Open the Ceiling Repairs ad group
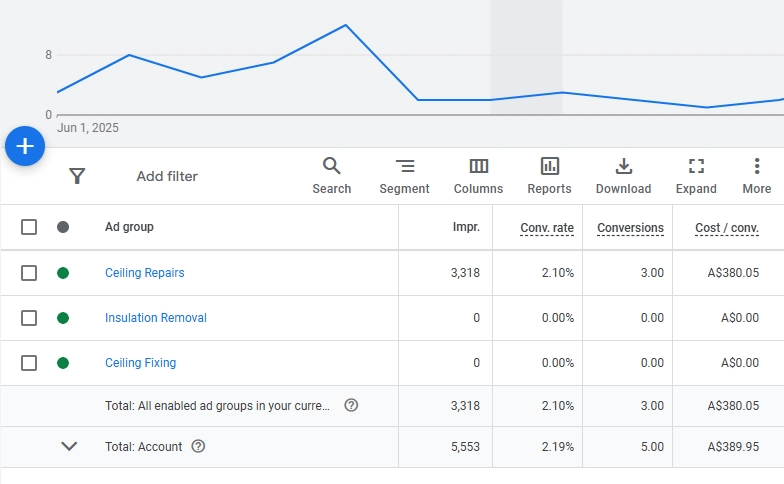Viewport: 784px width, 484px height. coord(144,273)
